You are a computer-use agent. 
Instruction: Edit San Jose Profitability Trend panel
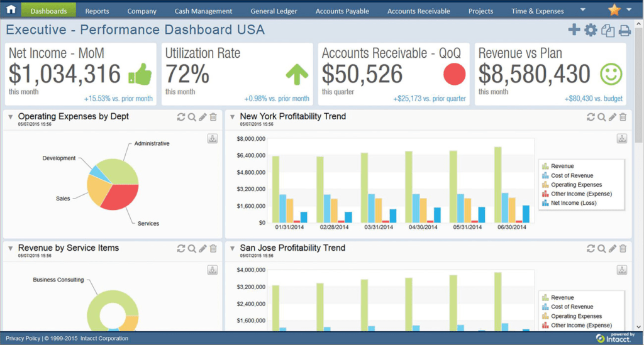pyautogui.click(x=613, y=249)
